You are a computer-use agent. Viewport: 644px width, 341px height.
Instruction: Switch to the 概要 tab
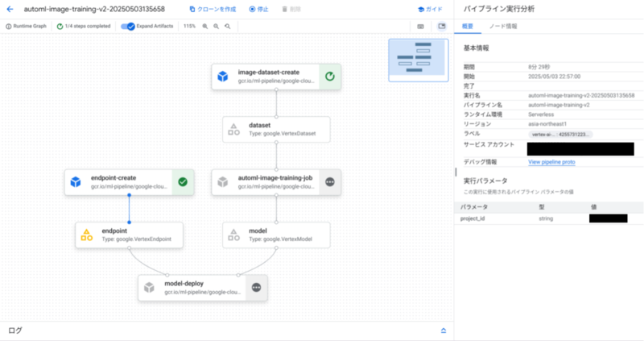tap(468, 27)
